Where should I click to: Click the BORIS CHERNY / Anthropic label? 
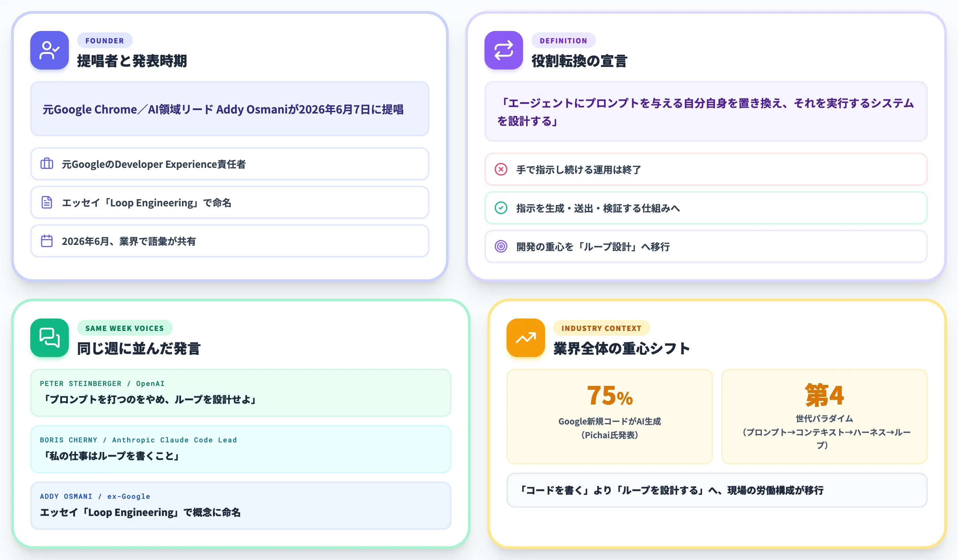click(x=138, y=440)
